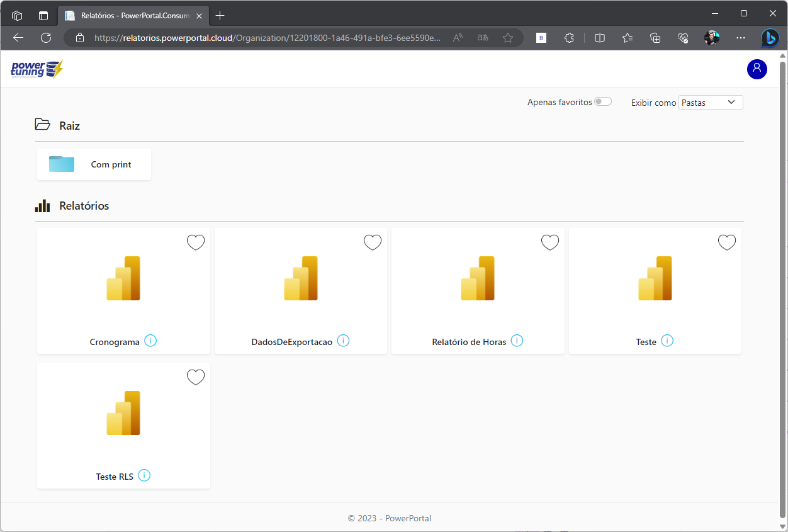Open browser Settings and more menu
788x532 pixels.
tap(740, 38)
